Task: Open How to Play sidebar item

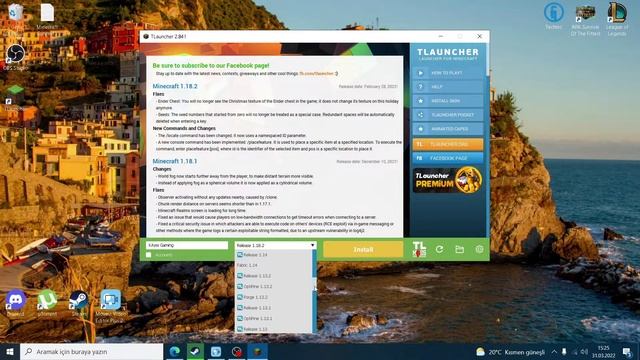Action: (448, 73)
